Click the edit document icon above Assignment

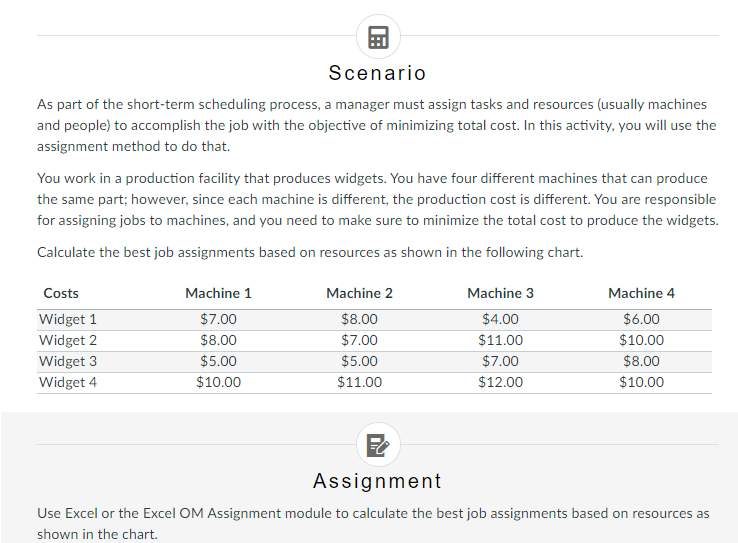point(378,445)
